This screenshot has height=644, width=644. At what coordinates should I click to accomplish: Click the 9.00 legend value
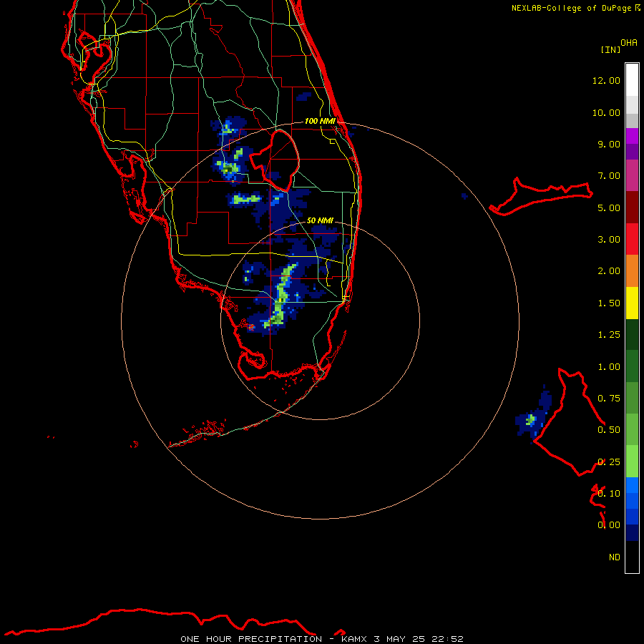point(609,144)
